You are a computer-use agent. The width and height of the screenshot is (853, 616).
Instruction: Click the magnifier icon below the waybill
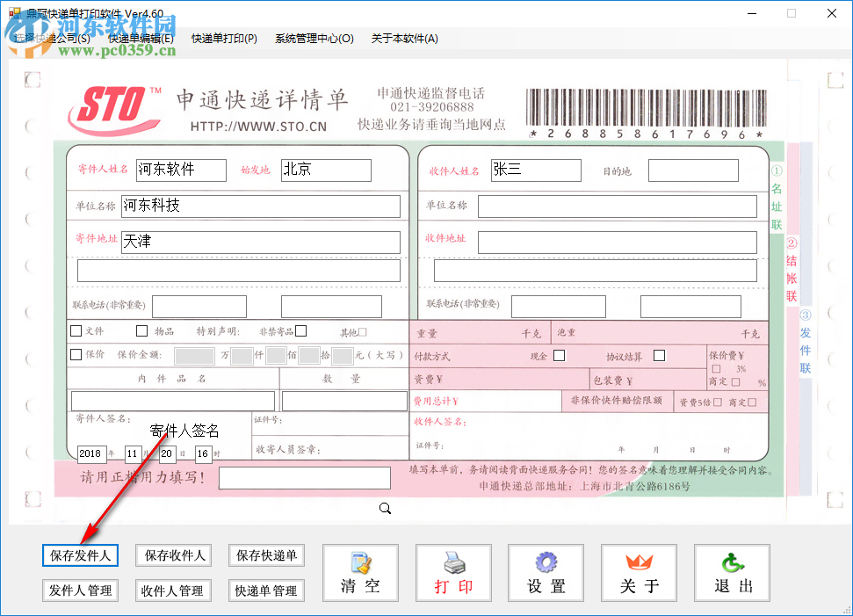click(385, 508)
